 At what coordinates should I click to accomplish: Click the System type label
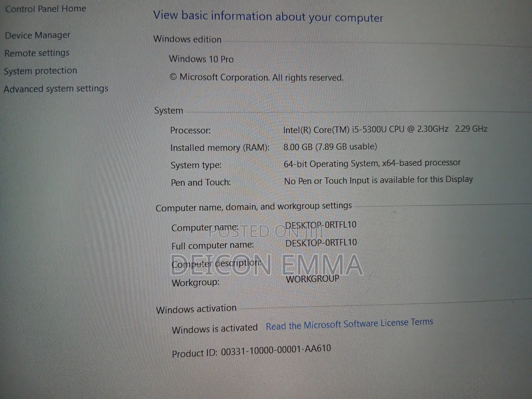(196, 165)
